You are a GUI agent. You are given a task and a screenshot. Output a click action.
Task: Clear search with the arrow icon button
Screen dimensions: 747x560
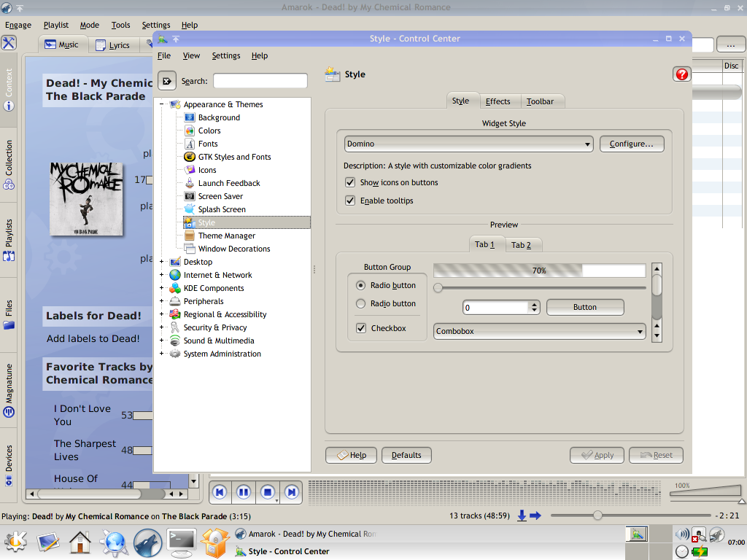click(x=167, y=81)
